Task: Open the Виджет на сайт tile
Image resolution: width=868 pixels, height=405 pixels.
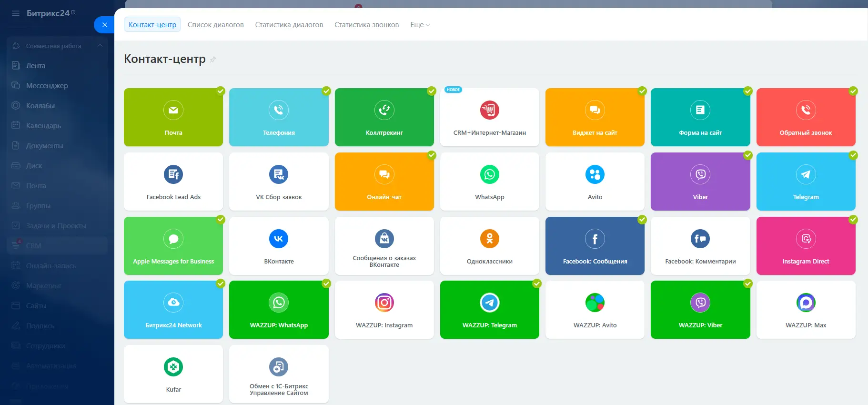Action: (x=595, y=117)
